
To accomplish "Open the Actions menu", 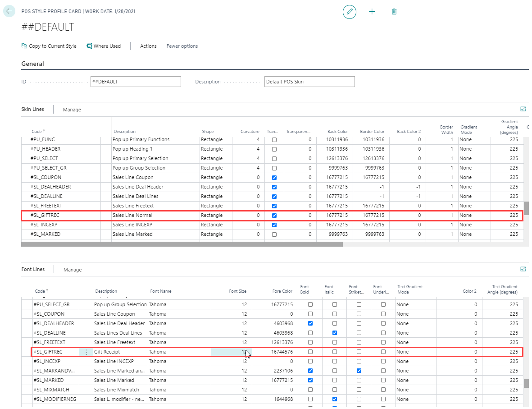I will [x=148, y=46].
